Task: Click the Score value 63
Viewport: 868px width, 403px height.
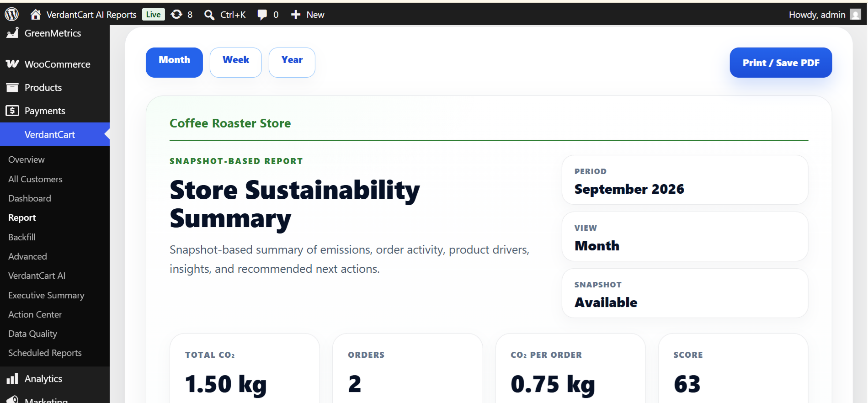Action: pos(687,384)
